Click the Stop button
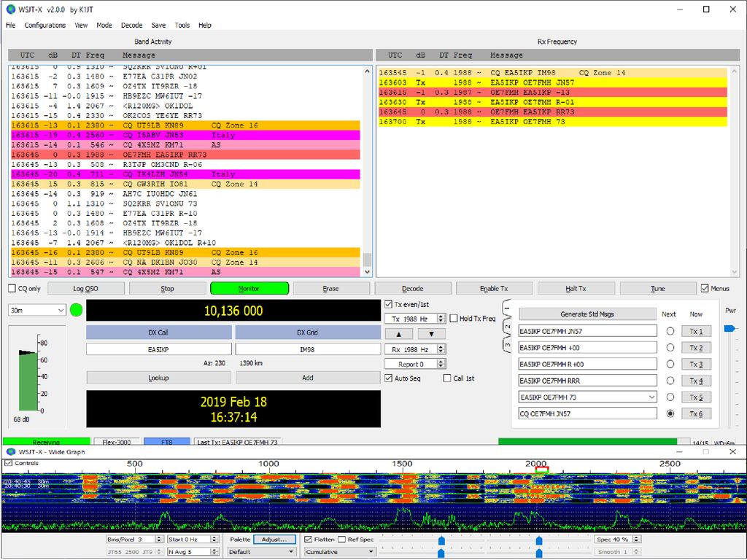747x560 pixels. tap(167, 289)
